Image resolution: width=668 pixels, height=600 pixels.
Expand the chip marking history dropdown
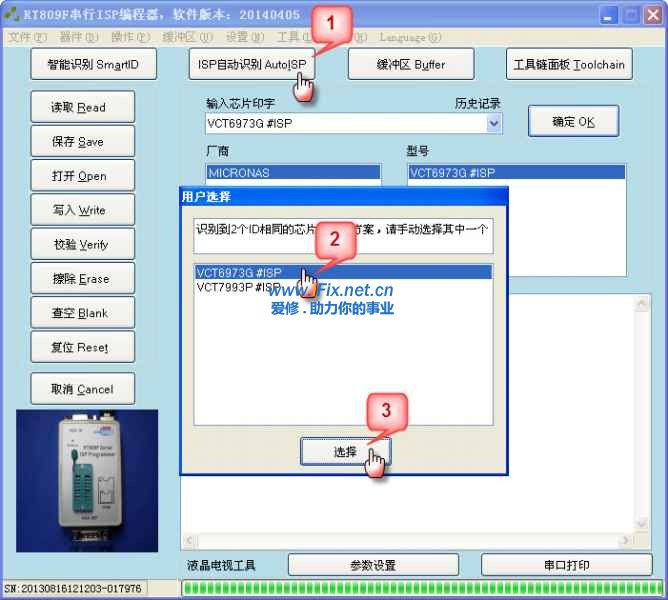[494, 124]
